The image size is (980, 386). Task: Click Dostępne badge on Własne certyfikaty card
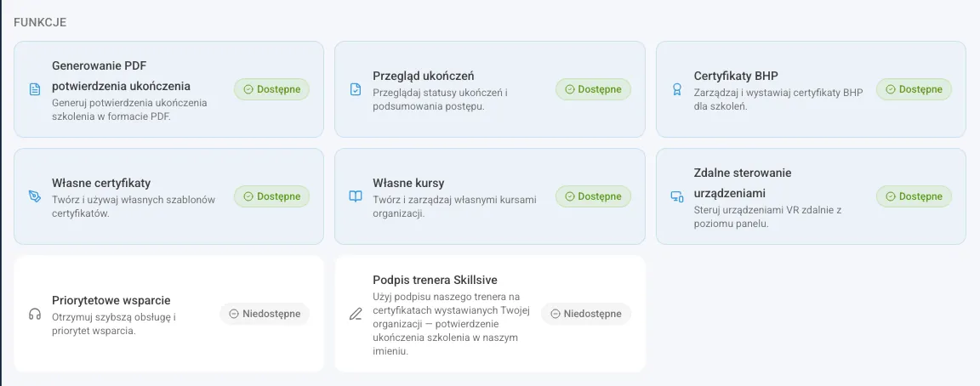272,196
